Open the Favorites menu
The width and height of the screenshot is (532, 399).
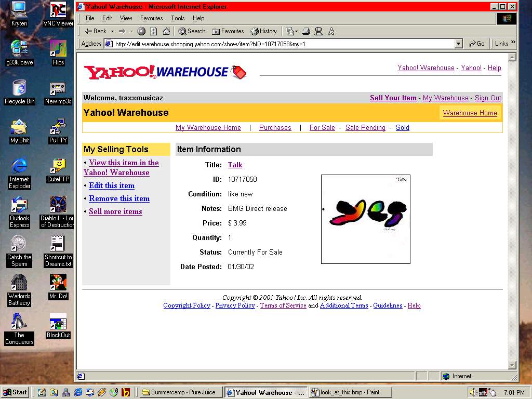(151, 18)
